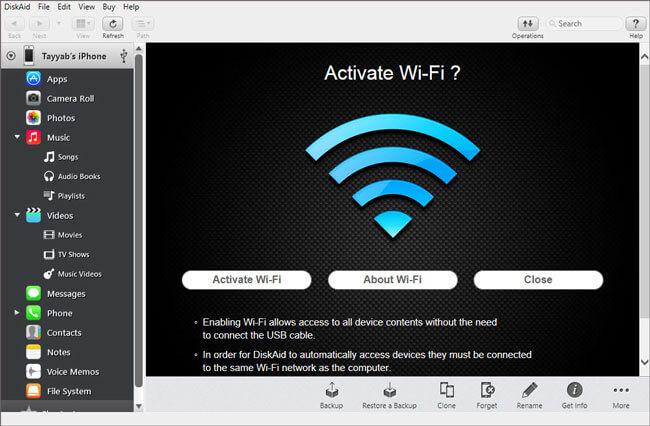Click the Backup toolbar icon
This screenshot has width=650, height=426.
tap(331, 390)
